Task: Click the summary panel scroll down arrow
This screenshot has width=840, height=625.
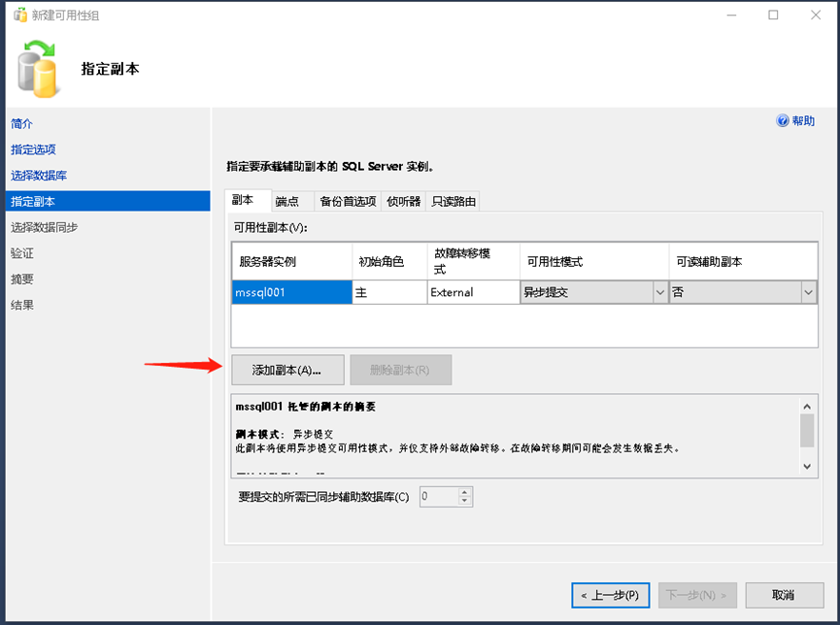Action: 807,467
